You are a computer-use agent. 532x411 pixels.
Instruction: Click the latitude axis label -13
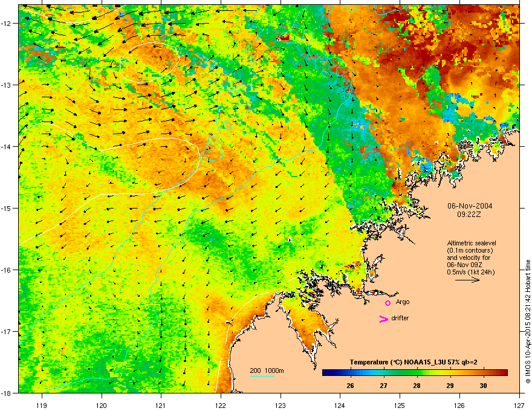pyautogui.click(x=7, y=85)
